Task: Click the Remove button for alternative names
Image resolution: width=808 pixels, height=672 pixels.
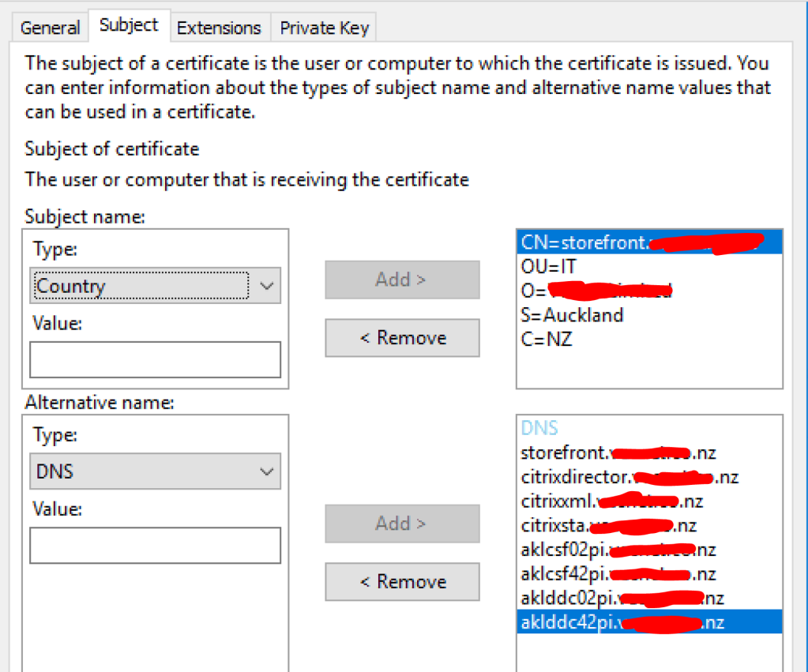Action: 401,581
